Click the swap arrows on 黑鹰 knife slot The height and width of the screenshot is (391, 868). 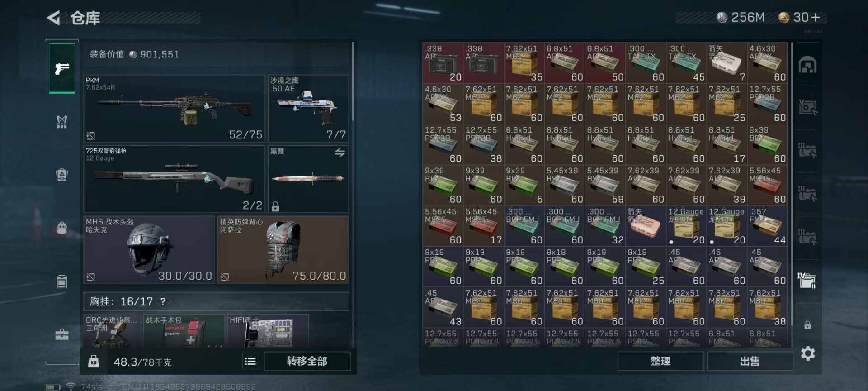340,153
